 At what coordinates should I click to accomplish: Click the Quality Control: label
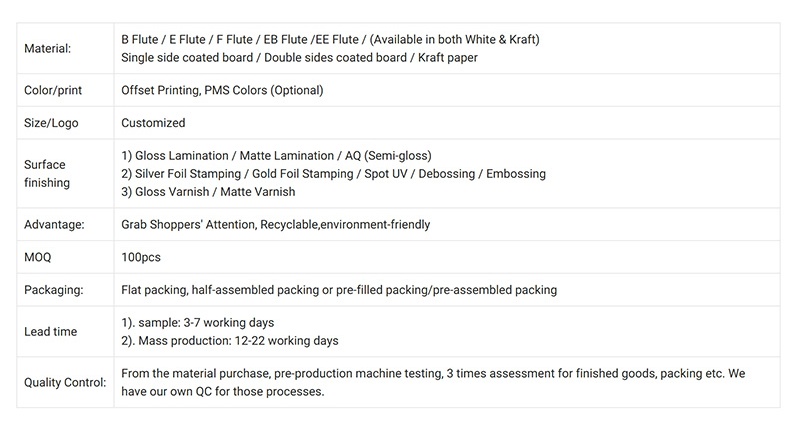(x=65, y=383)
